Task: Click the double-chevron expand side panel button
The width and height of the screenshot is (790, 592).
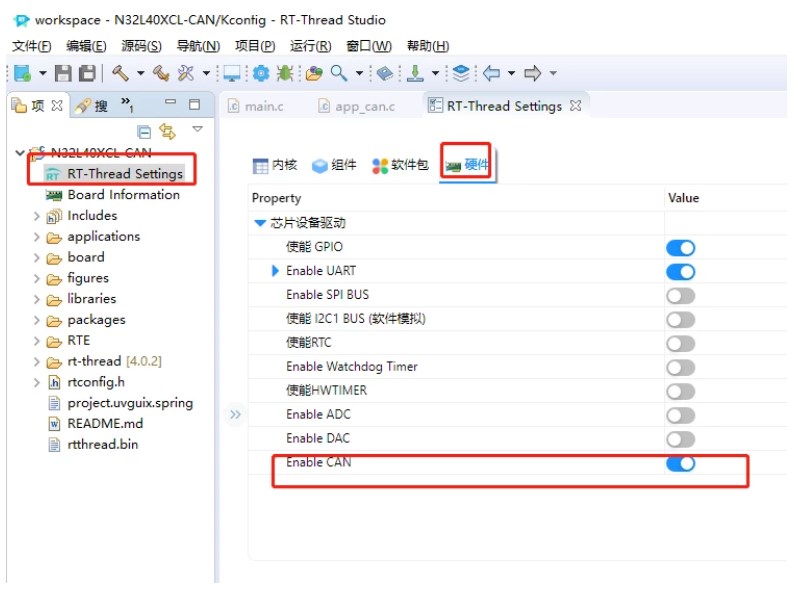Action: pyautogui.click(x=235, y=415)
